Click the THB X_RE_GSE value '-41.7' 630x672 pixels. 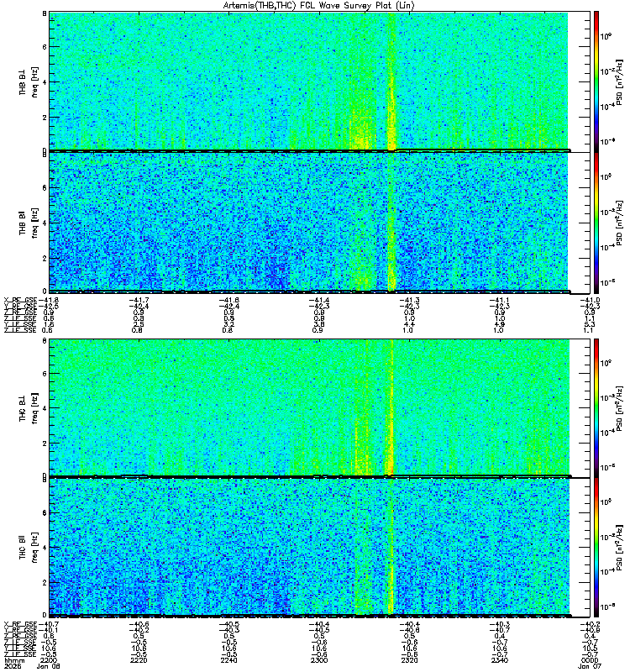pos(139,300)
